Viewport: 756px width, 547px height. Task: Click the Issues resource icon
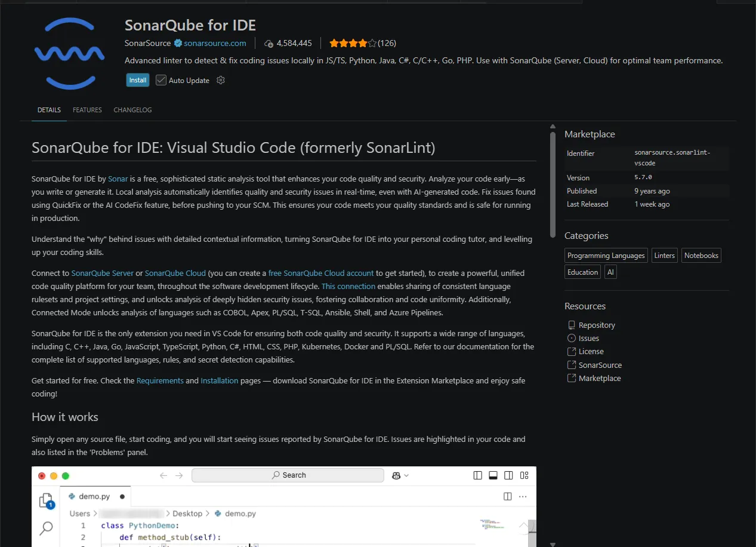point(572,338)
